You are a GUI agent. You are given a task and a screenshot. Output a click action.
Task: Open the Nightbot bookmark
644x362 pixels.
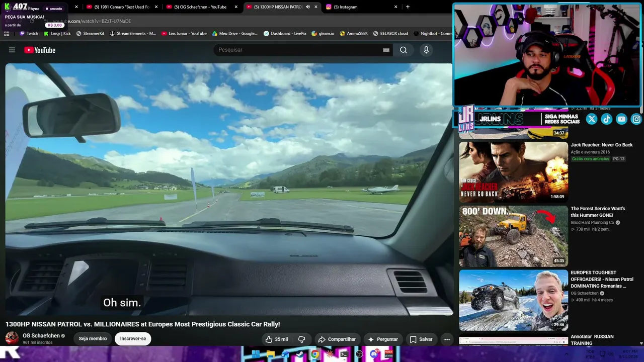click(433, 34)
